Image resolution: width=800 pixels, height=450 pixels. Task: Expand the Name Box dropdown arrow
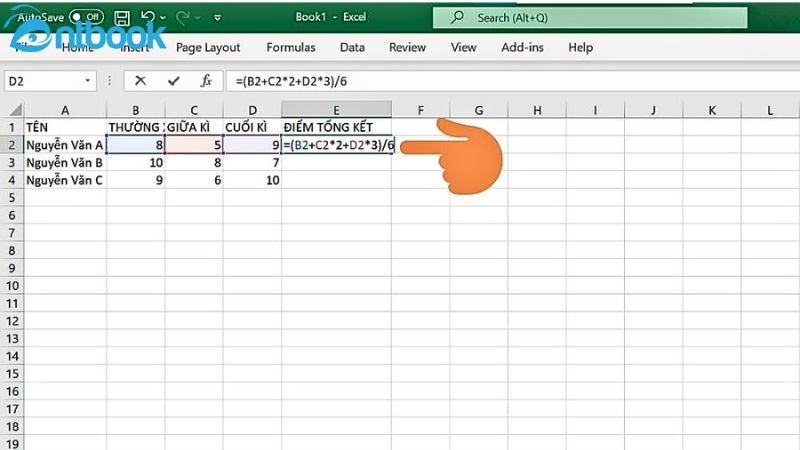88,81
